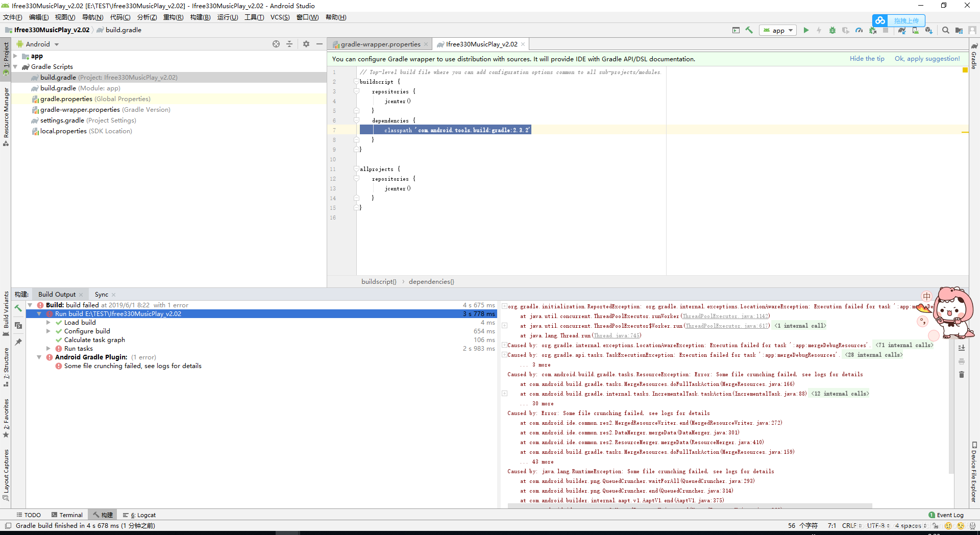Open the UTF-8 encoding selector

click(878, 525)
